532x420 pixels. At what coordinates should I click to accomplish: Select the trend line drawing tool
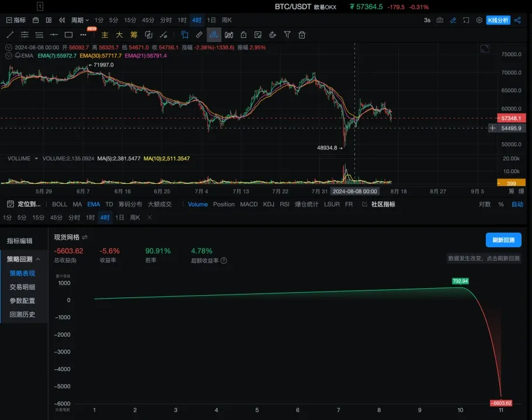9,35
